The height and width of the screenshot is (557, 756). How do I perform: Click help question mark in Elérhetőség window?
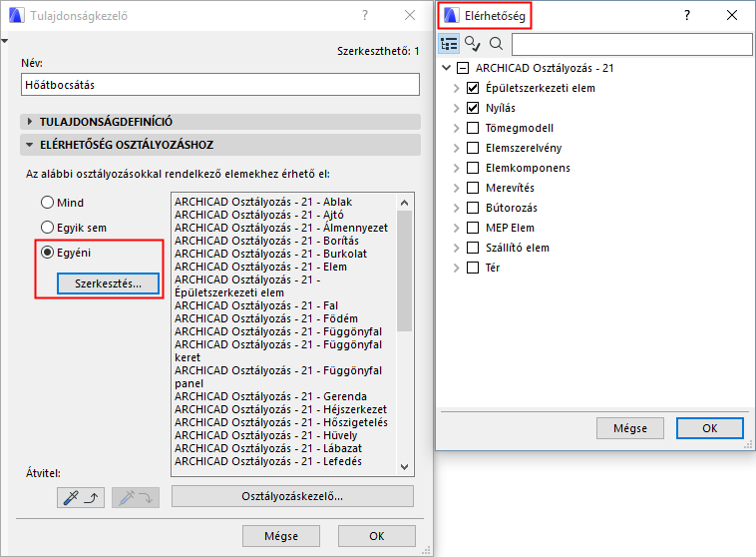tap(687, 15)
